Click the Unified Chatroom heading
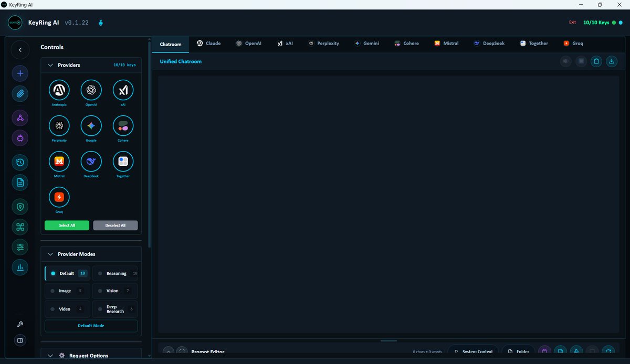 pyautogui.click(x=181, y=61)
